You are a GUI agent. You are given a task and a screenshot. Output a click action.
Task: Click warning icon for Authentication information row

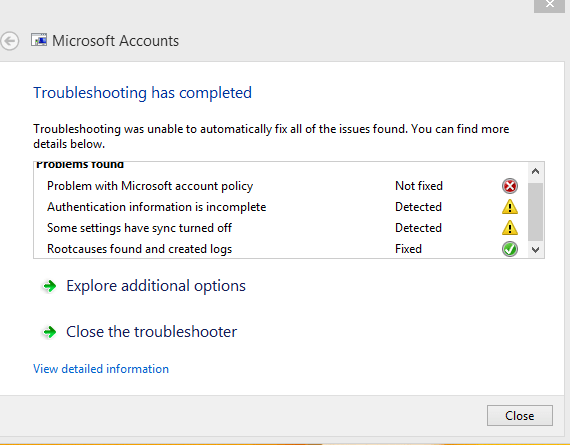(x=510, y=207)
